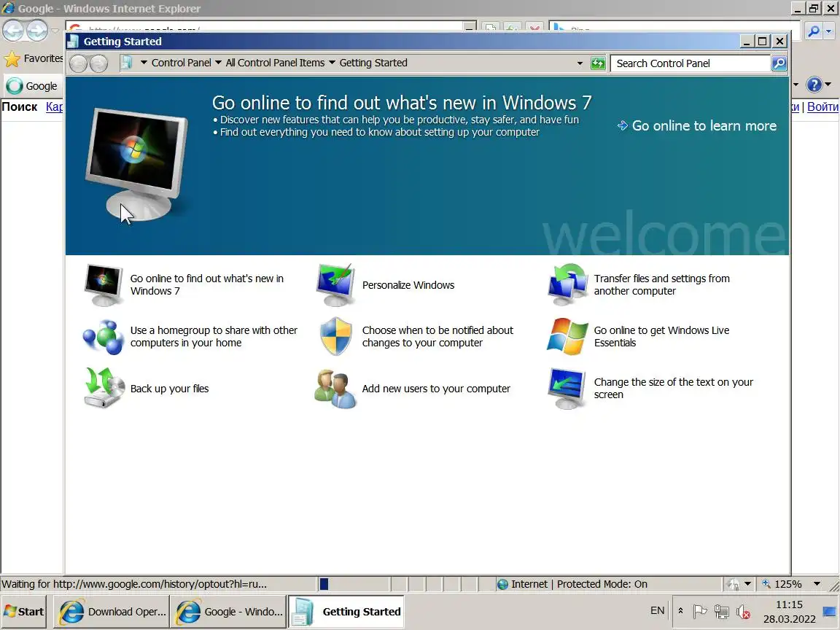Click the Getting Started taskbar button
Viewport: 840px width, 630px height.
coord(346,611)
